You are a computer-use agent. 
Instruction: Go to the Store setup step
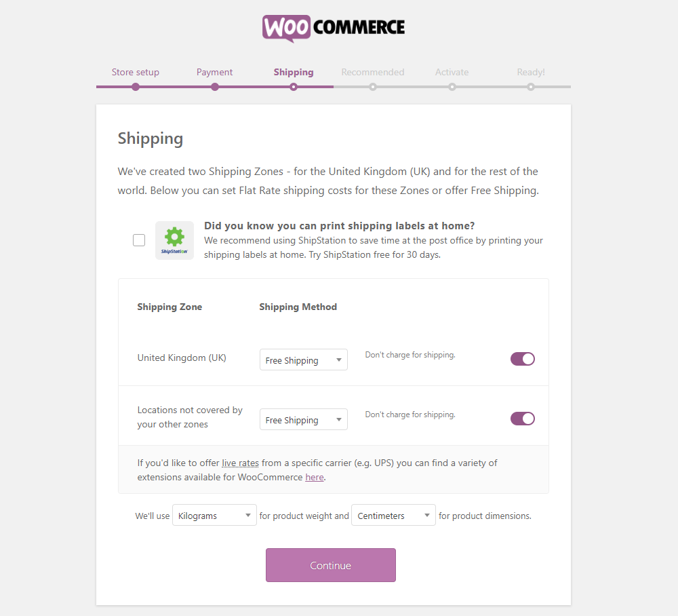click(136, 72)
